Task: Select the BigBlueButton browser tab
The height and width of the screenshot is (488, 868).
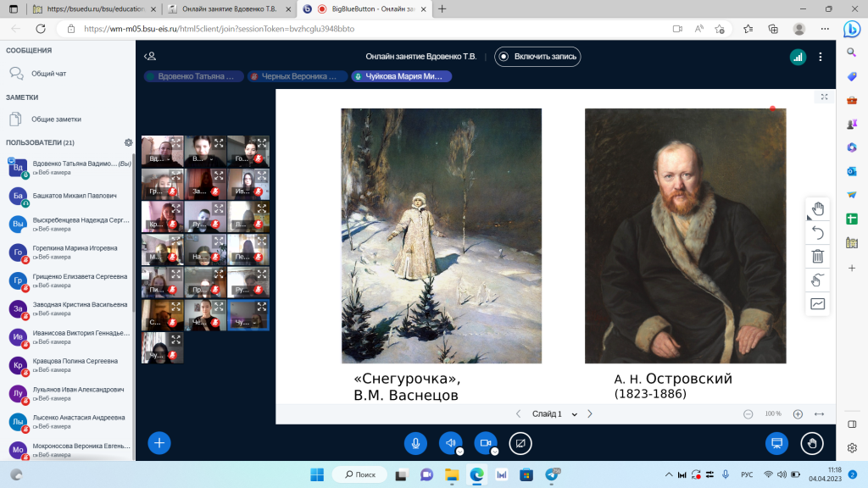Action: pos(365,8)
